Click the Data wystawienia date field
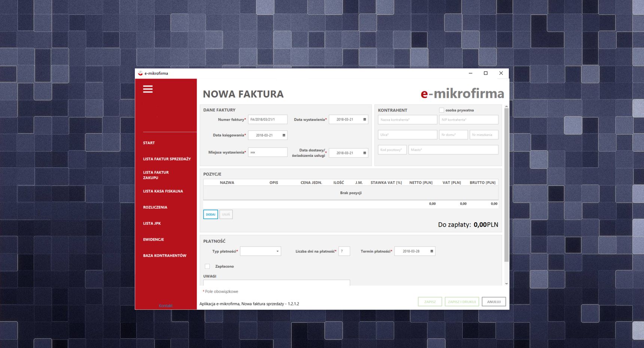 coord(348,119)
